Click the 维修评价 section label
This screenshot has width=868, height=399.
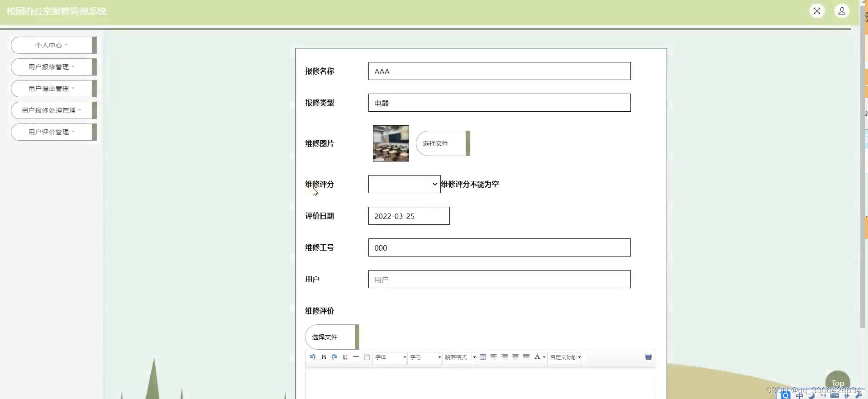point(320,311)
